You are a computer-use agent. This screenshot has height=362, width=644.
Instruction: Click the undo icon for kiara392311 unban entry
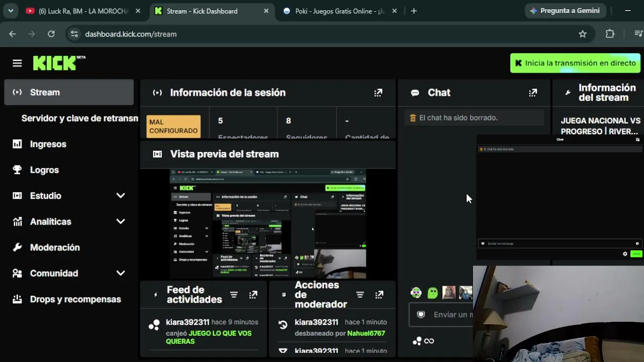point(283,325)
